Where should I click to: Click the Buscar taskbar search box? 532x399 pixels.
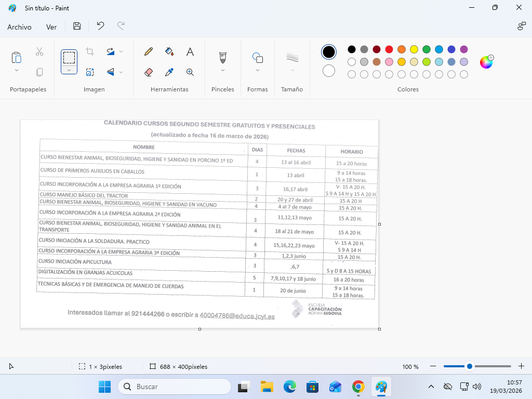pos(175,387)
